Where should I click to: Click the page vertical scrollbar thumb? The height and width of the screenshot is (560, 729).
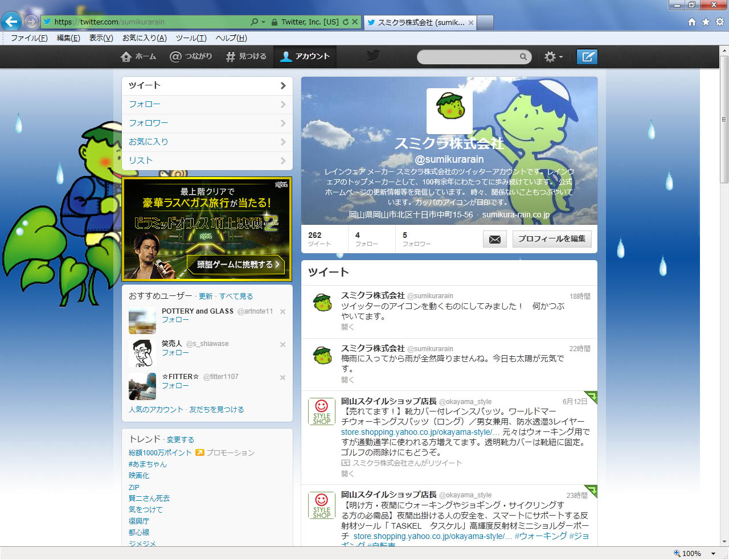click(x=724, y=120)
